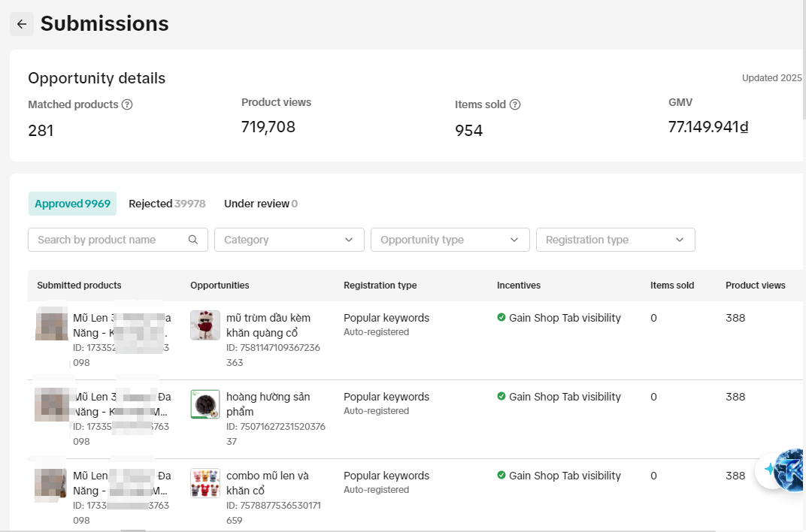
Task: Open the Registration type filter
Action: point(615,240)
